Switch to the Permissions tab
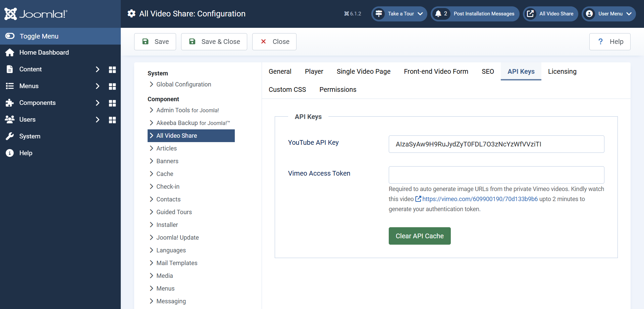 [338, 89]
